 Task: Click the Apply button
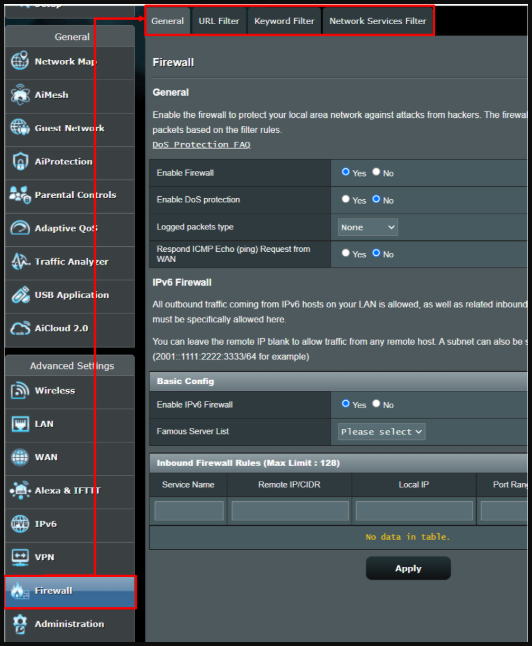pyautogui.click(x=408, y=568)
